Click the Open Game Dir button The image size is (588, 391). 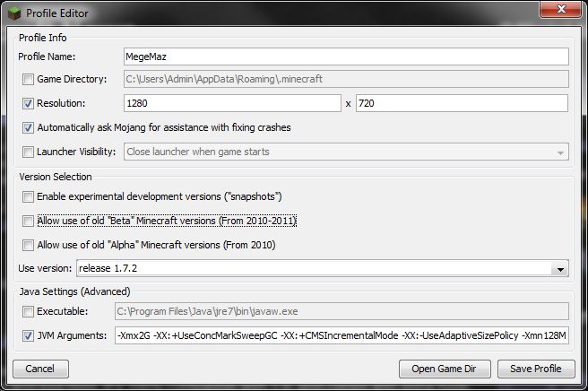tap(445, 369)
